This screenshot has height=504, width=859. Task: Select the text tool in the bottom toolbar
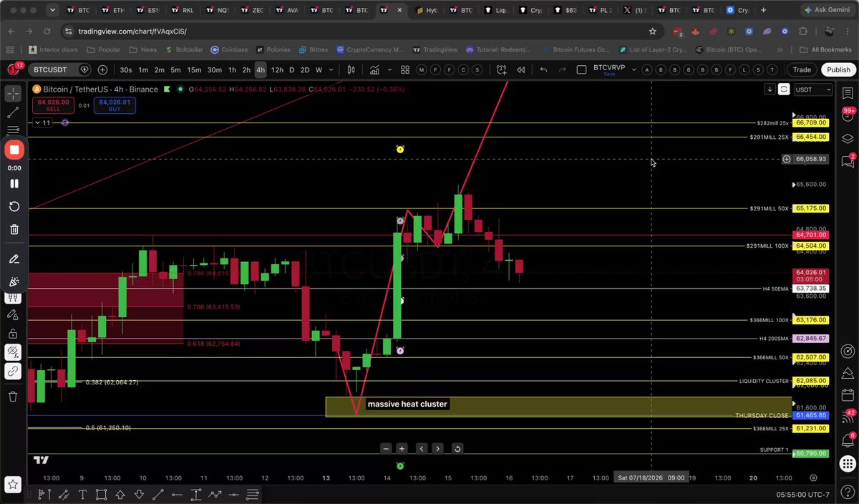pos(82,494)
